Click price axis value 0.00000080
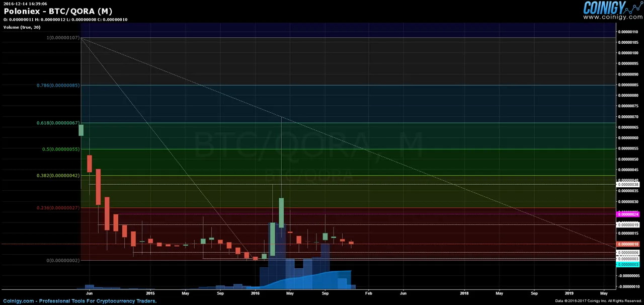This screenshot has height=305, width=644. pyautogui.click(x=628, y=95)
